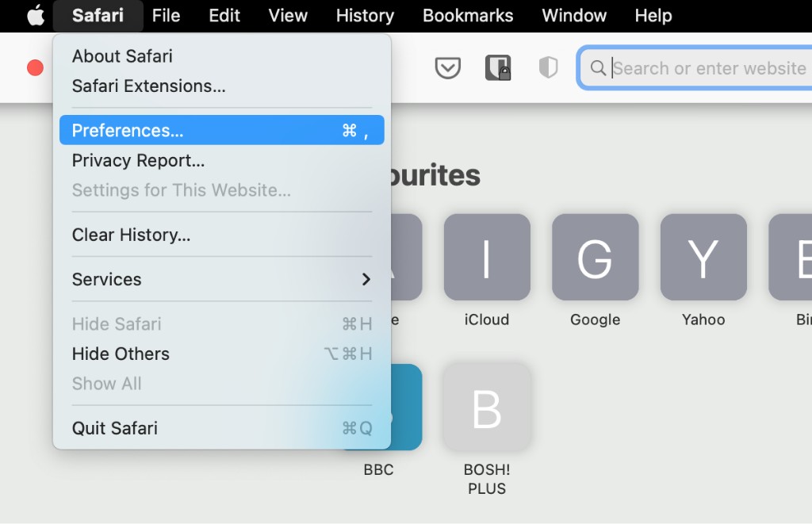Select Safari Extensions… menu entry
Screen dimensions: 812x524
222,86
